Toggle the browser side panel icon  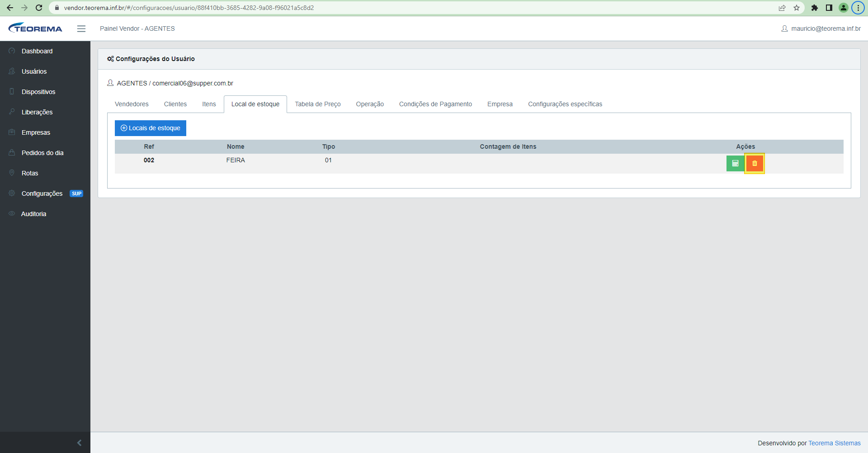click(x=829, y=8)
